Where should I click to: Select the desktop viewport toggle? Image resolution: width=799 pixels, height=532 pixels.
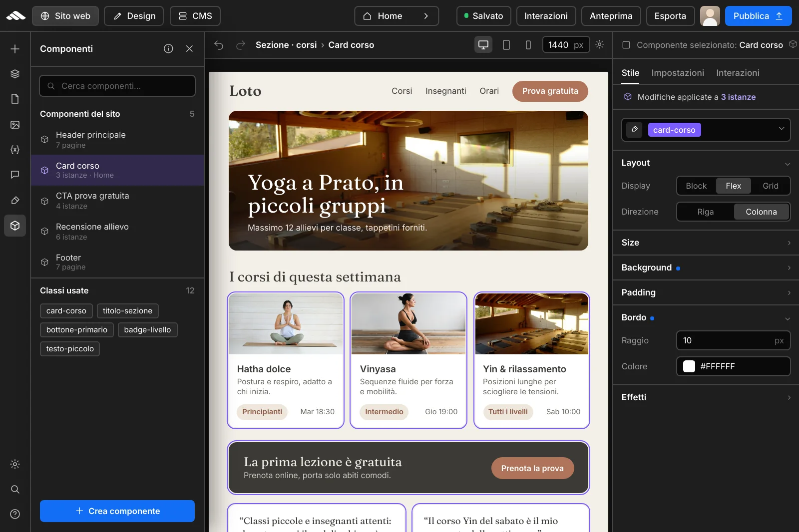click(483, 45)
